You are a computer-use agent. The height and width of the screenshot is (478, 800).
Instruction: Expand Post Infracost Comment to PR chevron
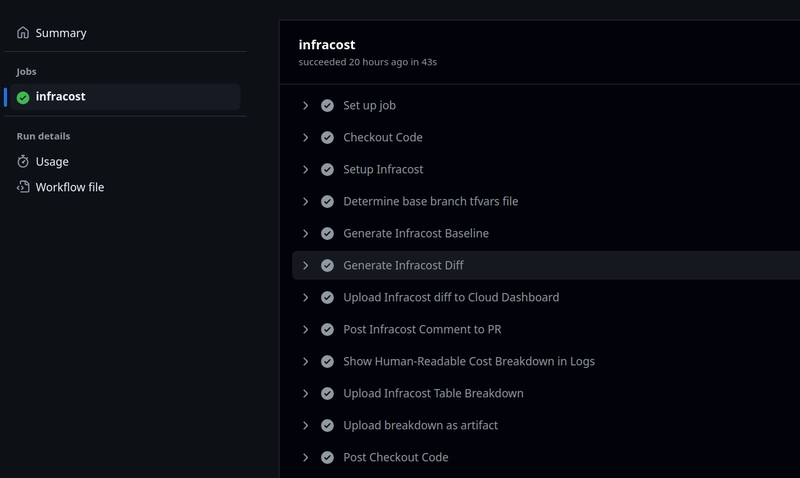tap(305, 330)
